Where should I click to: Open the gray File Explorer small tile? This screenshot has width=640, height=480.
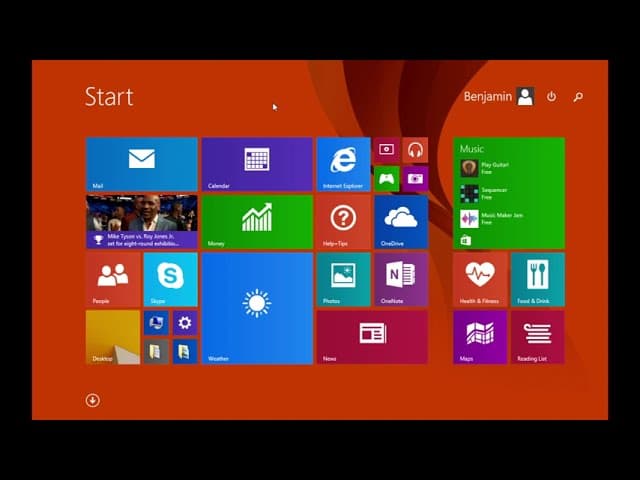pos(156,351)
